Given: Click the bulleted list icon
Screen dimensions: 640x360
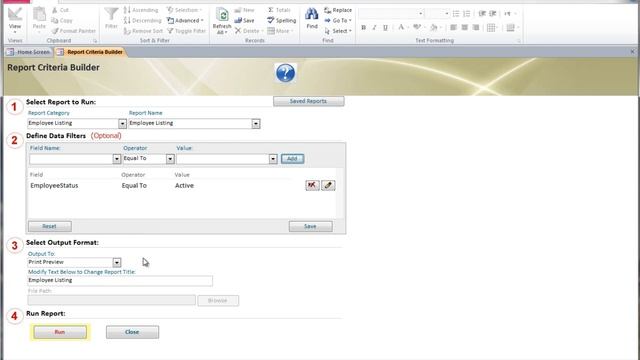Looking at the screenshot, I should coord(456,14).
